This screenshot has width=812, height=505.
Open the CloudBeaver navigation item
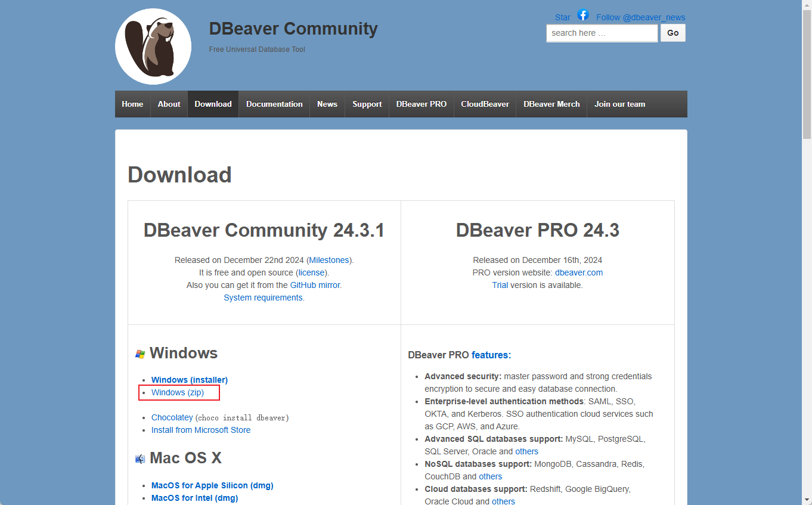(x=485, y=104)
